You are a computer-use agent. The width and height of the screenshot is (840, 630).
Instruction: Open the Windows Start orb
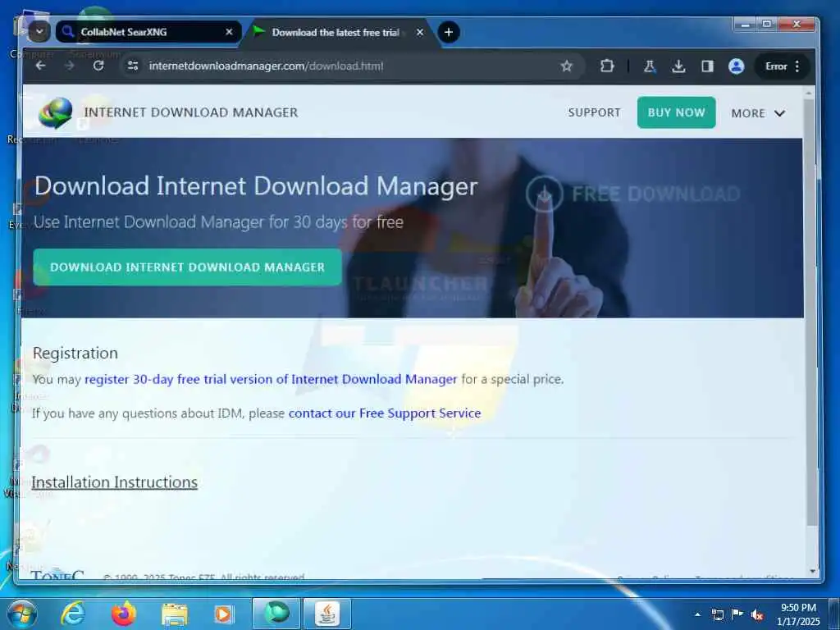(22, 614)
